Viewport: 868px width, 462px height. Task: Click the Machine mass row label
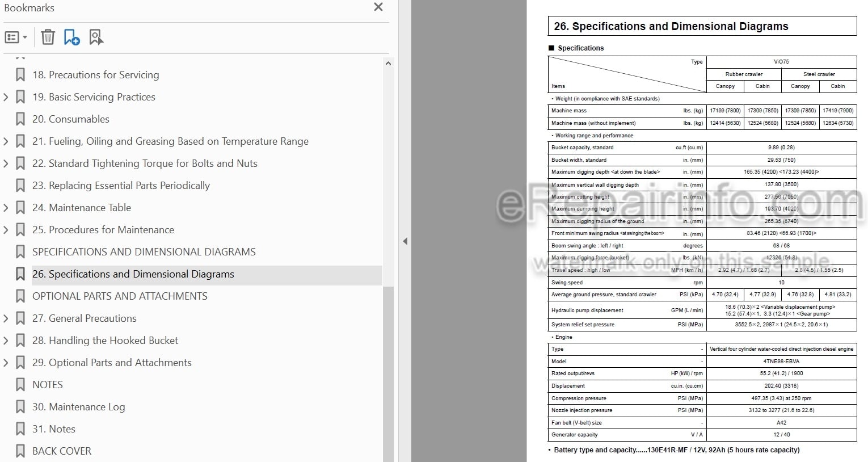coord(569,111)
